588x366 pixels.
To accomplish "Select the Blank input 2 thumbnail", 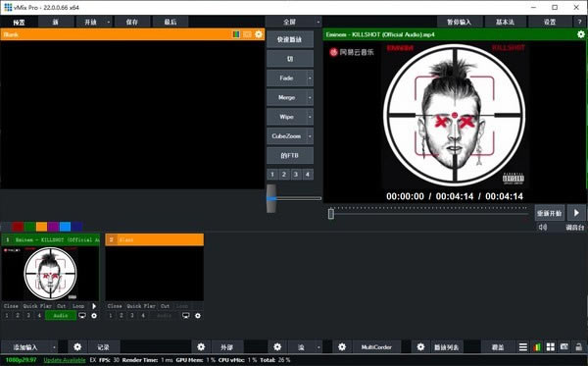I will [155, 274].
